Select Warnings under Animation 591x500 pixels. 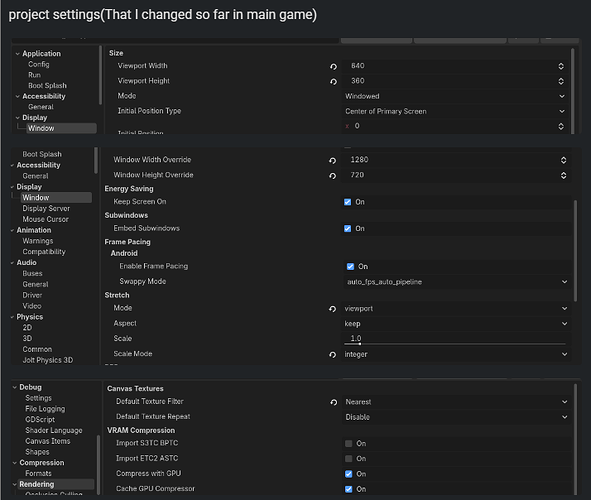tap(38, 241)
